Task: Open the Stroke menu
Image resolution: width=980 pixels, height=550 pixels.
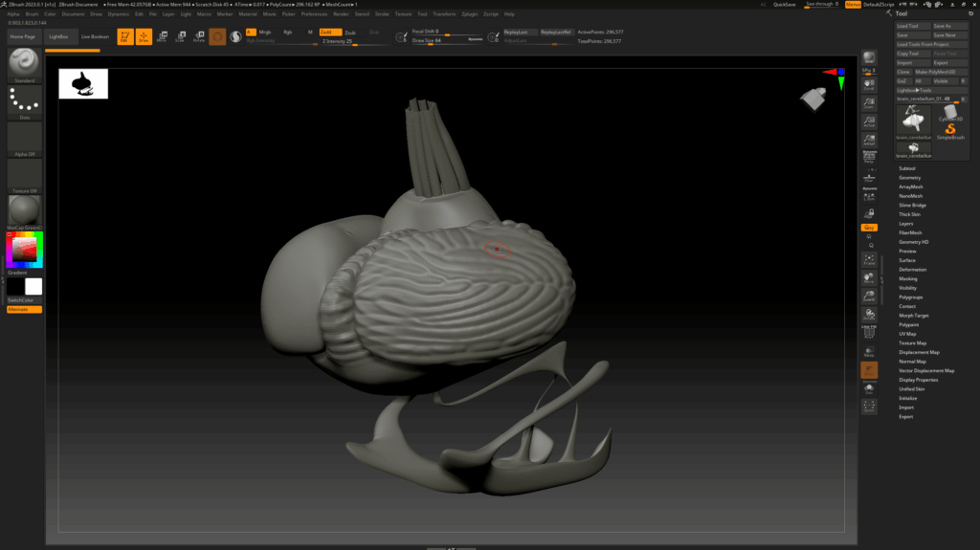Action: click(x=382, y=14)
